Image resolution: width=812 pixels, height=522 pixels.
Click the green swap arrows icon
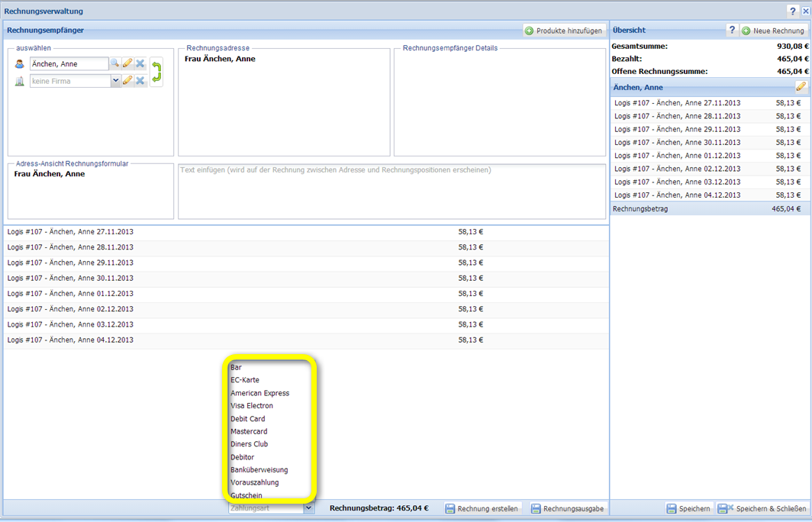click(156, 72)
